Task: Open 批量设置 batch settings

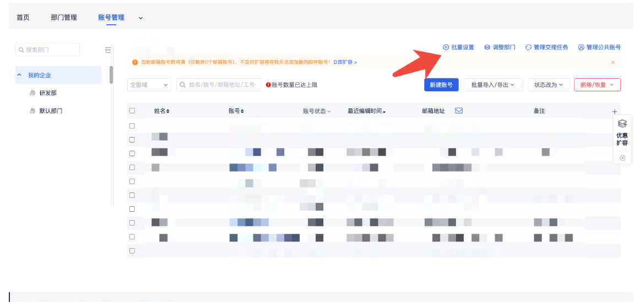Action: tap(458, 47)
